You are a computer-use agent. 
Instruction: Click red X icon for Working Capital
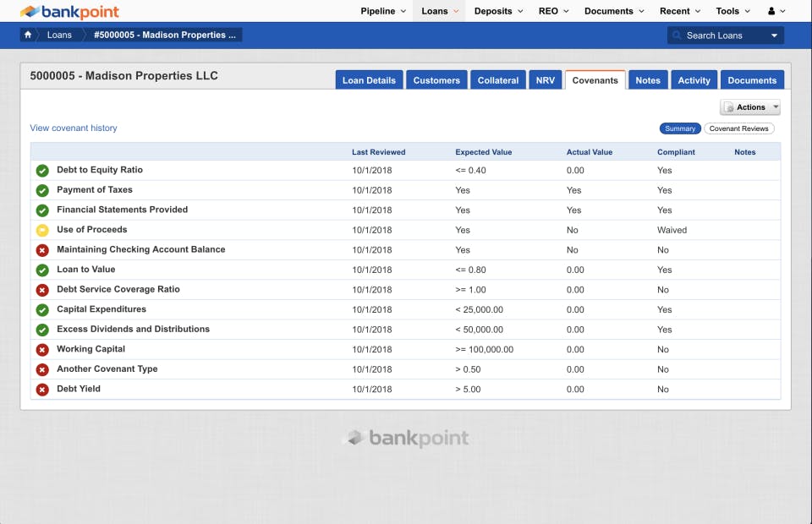tap(42, 350)
